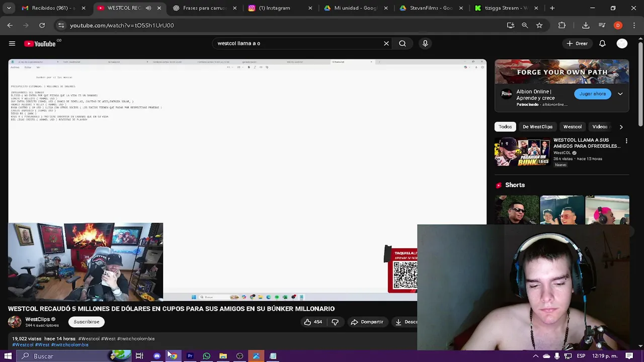Go to YouTube home via logo
Image resolution: width=644 pixels, height=362 pixels.
[x=40, y=44]
